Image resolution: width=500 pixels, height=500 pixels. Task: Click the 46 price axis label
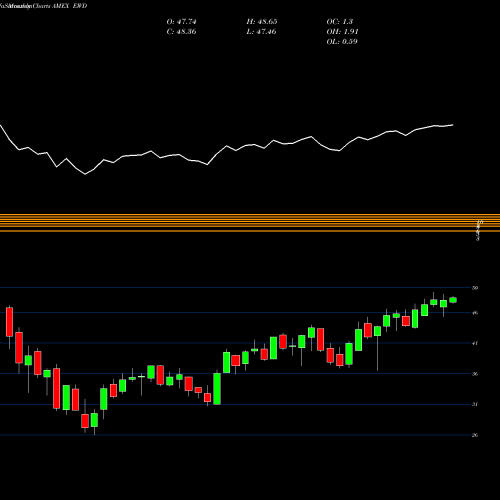tap(475, 313)
